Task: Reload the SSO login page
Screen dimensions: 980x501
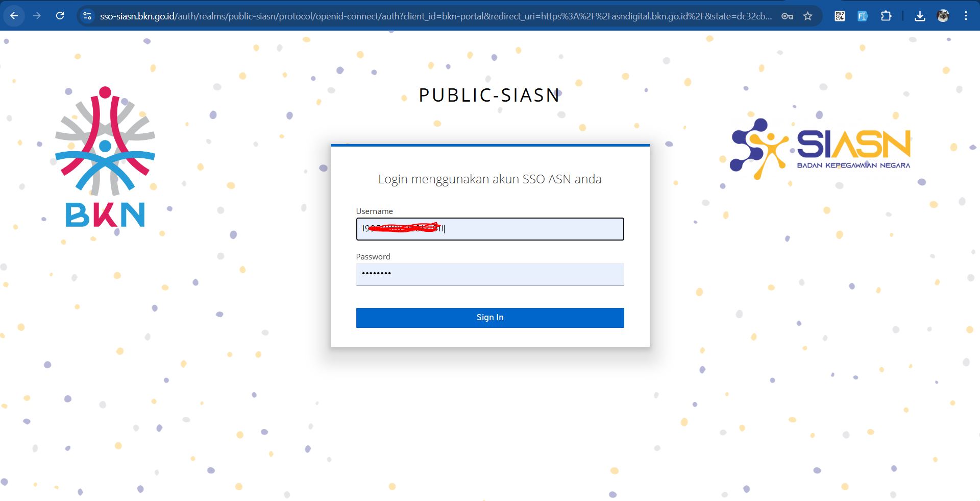Action: (x=60, y=16)
